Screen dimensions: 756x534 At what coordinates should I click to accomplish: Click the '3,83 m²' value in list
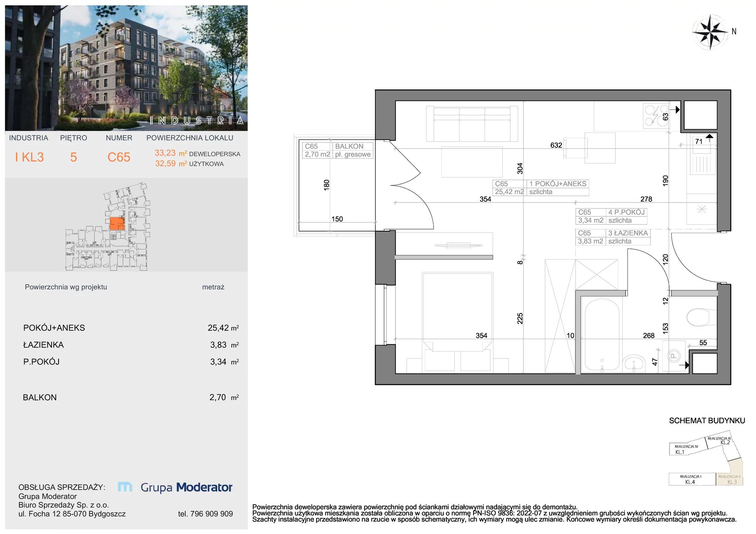[225, 345]
